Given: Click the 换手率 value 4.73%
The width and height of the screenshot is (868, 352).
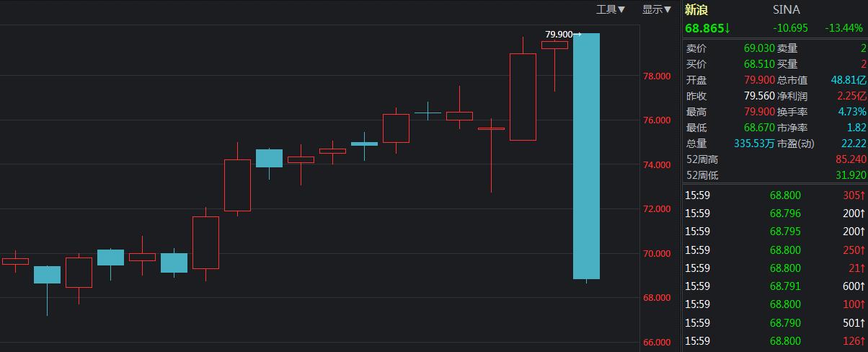Looking at the screenshot, I should pyautogui.click(x=851, y=112).
